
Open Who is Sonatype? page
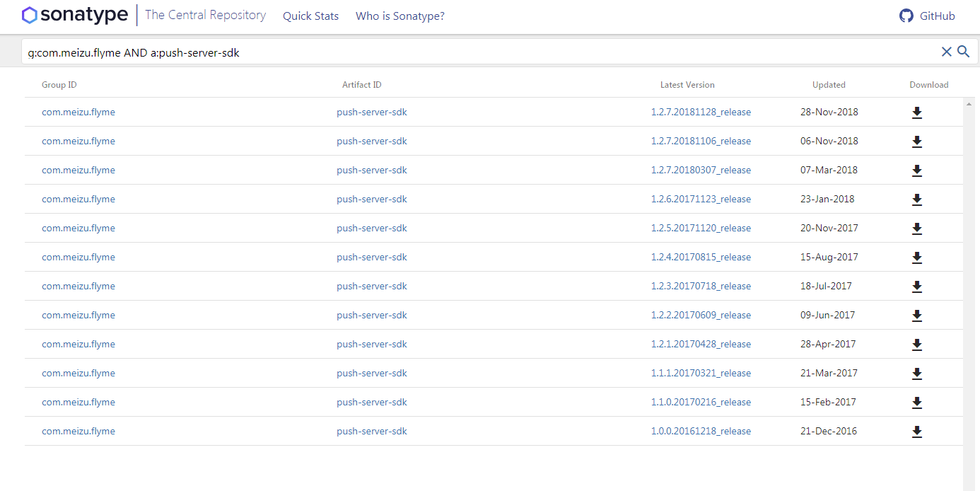pos(399,16)
